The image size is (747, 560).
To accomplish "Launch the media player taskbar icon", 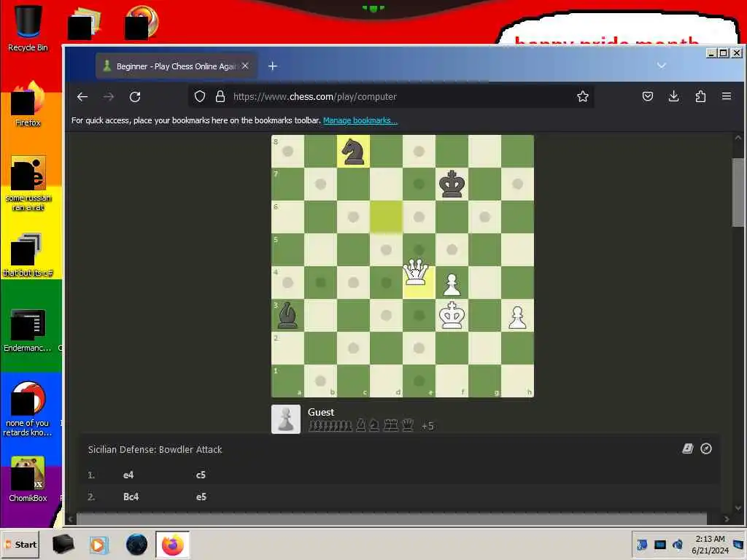I will (x=98, y=545).
